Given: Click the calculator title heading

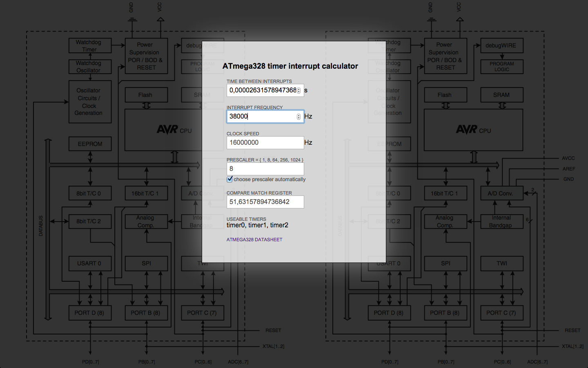Looking at the screenshot, I should [x=290, y=66].
